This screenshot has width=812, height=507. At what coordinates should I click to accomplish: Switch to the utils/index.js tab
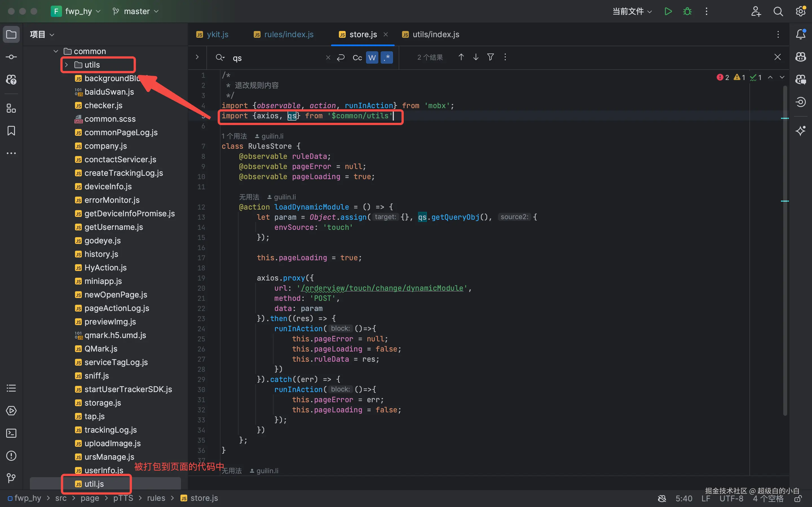point(435,35)
